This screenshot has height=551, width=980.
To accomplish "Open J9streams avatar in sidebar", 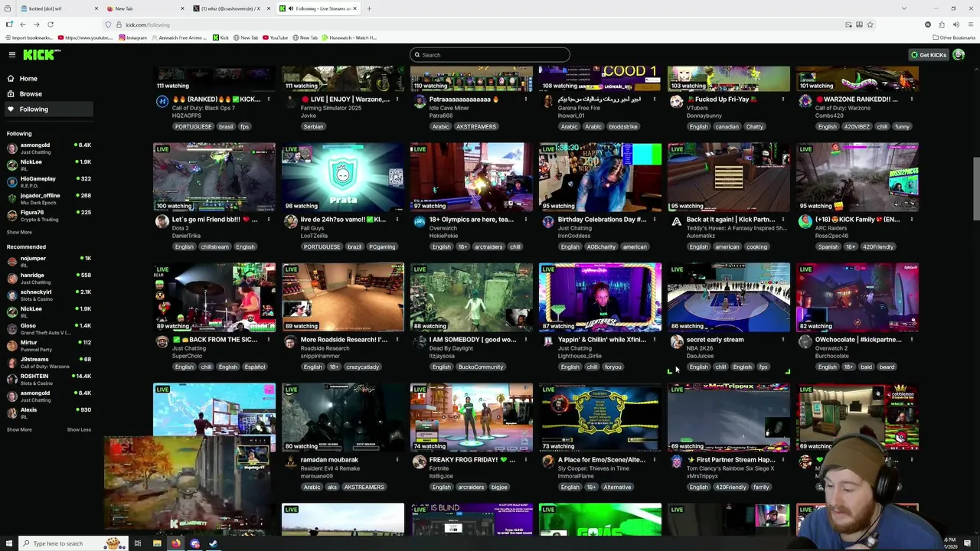I will pos(11,362).
